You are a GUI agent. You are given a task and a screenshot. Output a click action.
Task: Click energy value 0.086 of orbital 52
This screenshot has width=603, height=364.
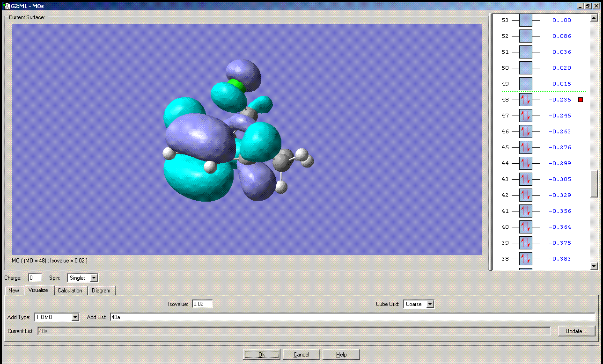562,36
